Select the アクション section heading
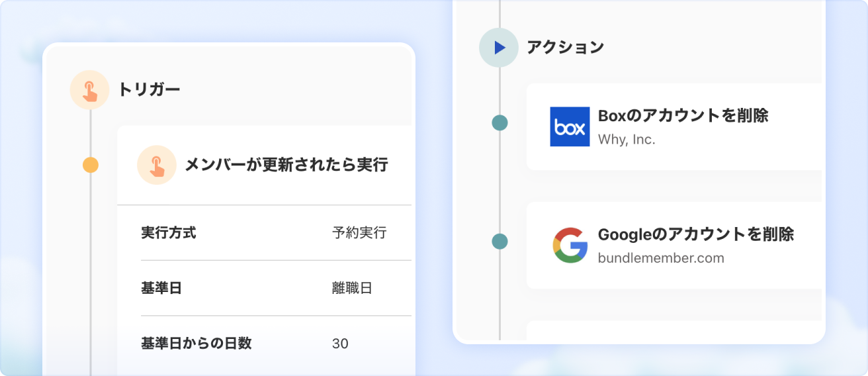The width and height of the screenshot is (868, 376). (565, 48)
